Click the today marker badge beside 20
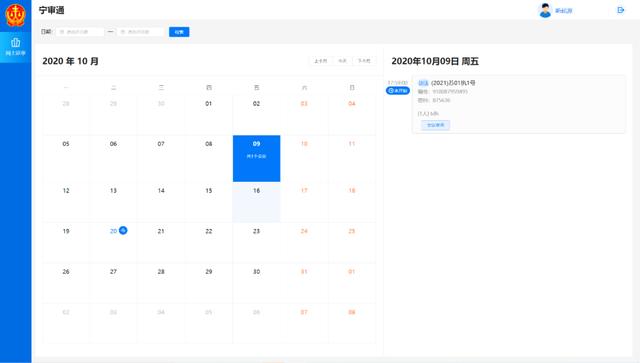Image resolution: width=640 pixels, height=363 pixels. click(123, 230)
